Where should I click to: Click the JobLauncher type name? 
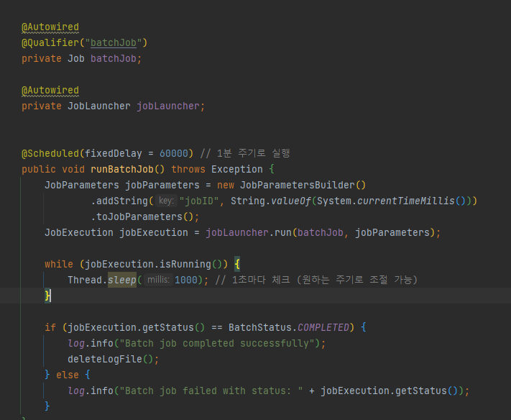pos(98,106)
